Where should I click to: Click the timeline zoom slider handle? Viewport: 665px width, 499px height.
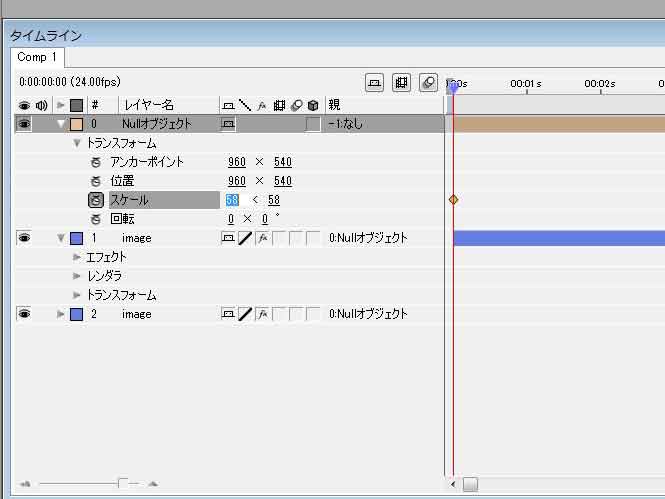(123, 483)
